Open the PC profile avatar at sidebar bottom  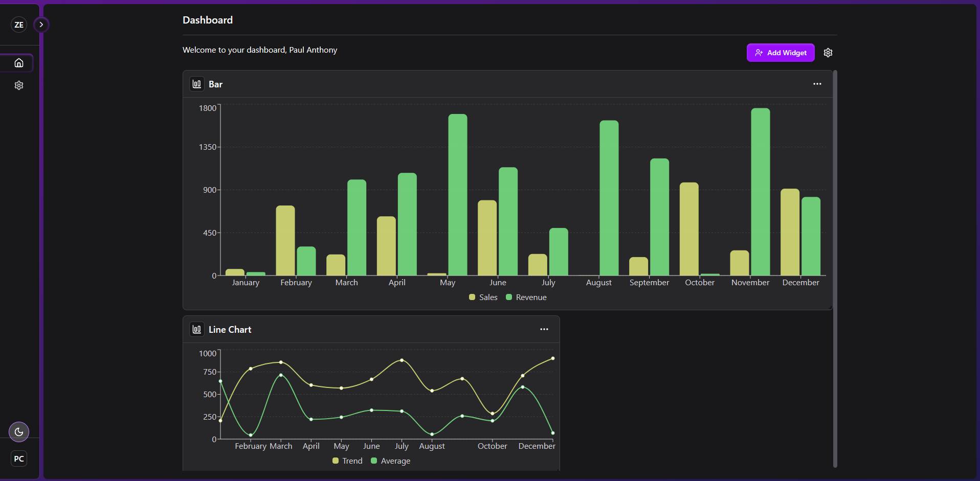tap(18, 458)
